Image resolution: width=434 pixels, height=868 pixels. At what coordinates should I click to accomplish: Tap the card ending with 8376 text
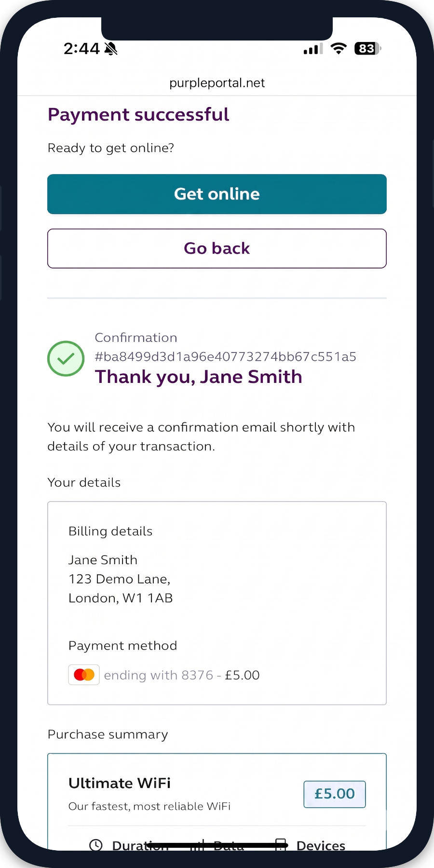click(182, 675)
